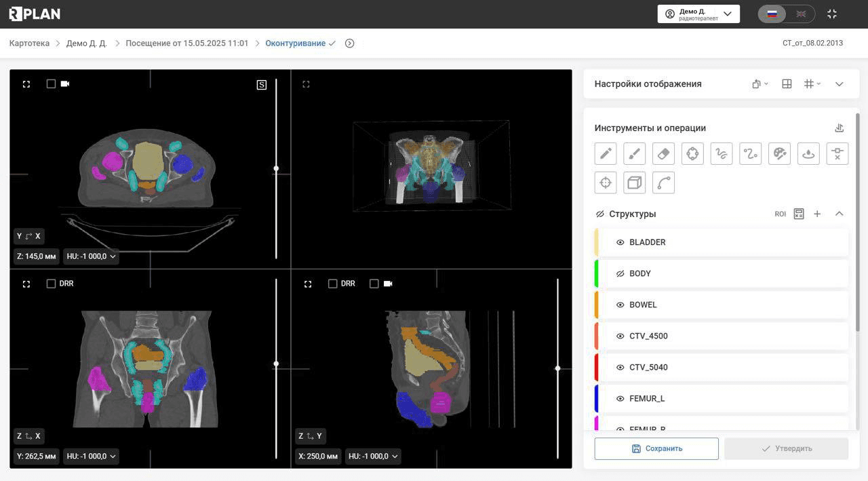The height and width of the screenshot is (481, 868).
Task: Maximize the axial view panel
Action: coord(26,84)
